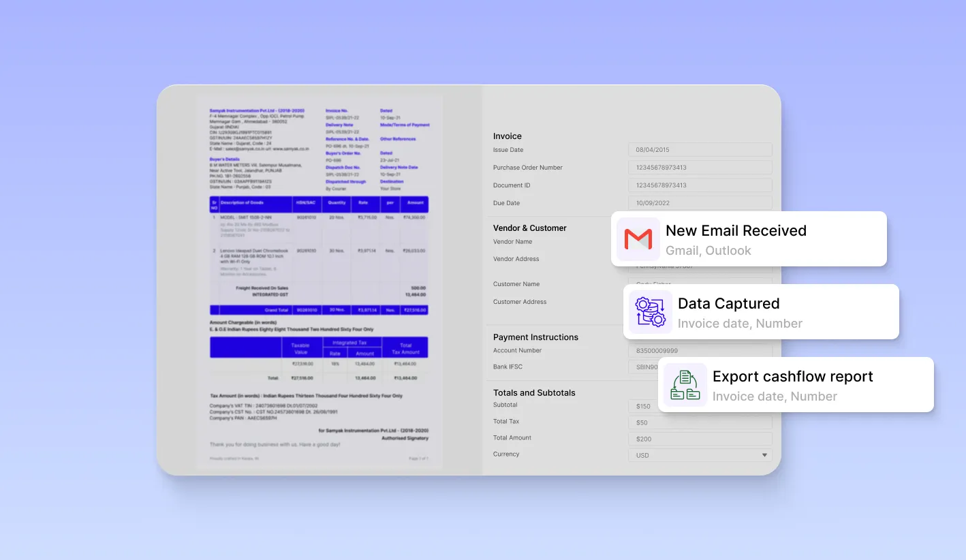
Task: Click the New Email Received notification
Action: pos(736,230)
